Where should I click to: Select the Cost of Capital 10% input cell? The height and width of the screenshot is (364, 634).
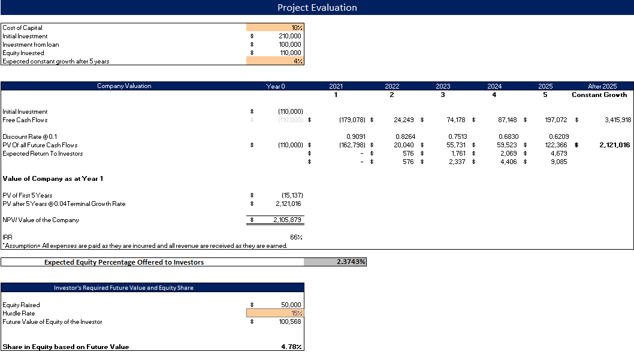pyautogui.click(x=274, y=28)
